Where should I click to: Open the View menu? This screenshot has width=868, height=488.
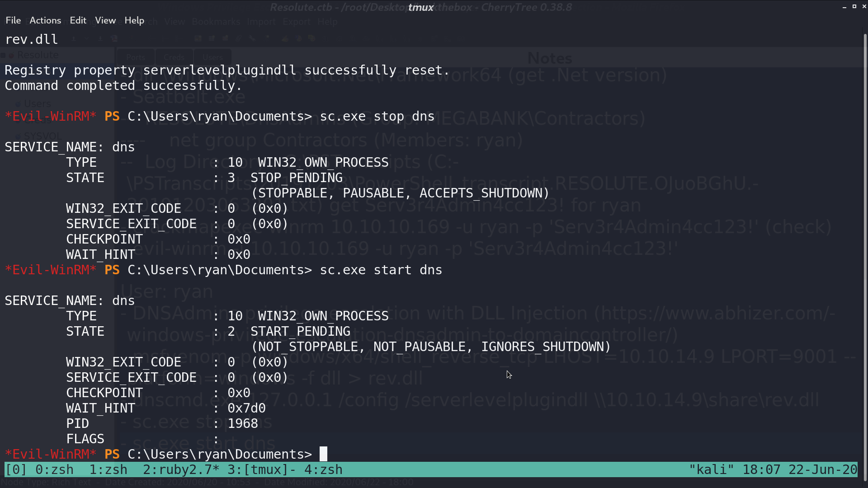[x=105, y=20]
